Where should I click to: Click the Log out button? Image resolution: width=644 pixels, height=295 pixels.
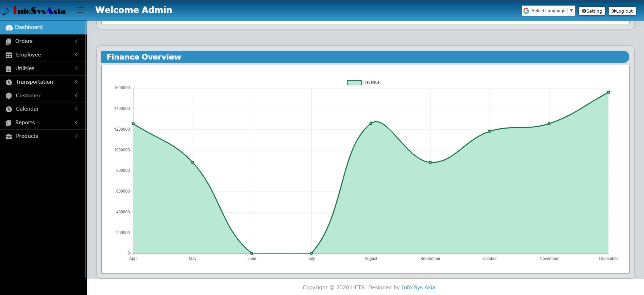(x=622, y=11)
